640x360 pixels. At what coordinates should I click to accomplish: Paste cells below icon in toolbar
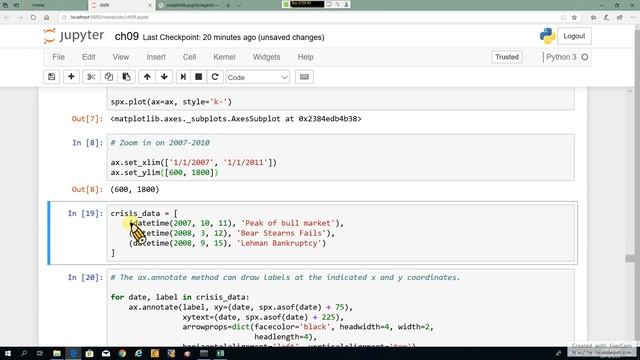pos(127,77)
